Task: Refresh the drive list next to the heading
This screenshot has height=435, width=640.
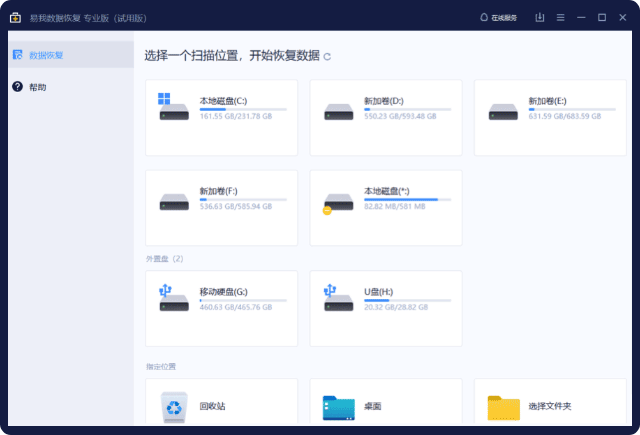Action: [327, 57]
